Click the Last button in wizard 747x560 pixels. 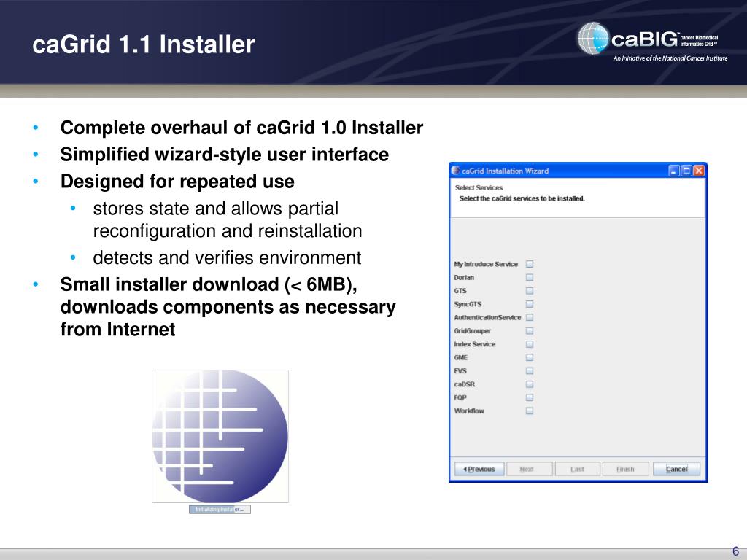click(x=577, y=469)
